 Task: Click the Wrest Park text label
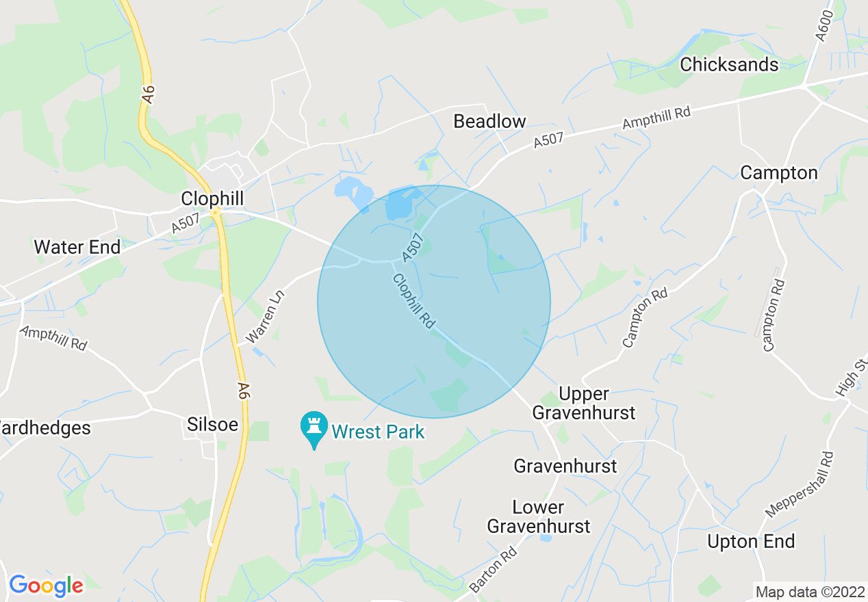point(378,432)
